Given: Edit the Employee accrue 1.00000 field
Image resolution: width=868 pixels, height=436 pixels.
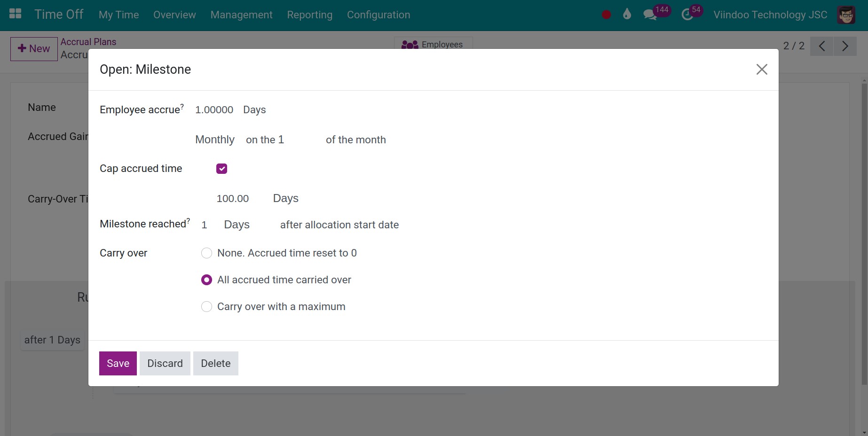Looking at the screenshot, I should click(x=214, y=110).
